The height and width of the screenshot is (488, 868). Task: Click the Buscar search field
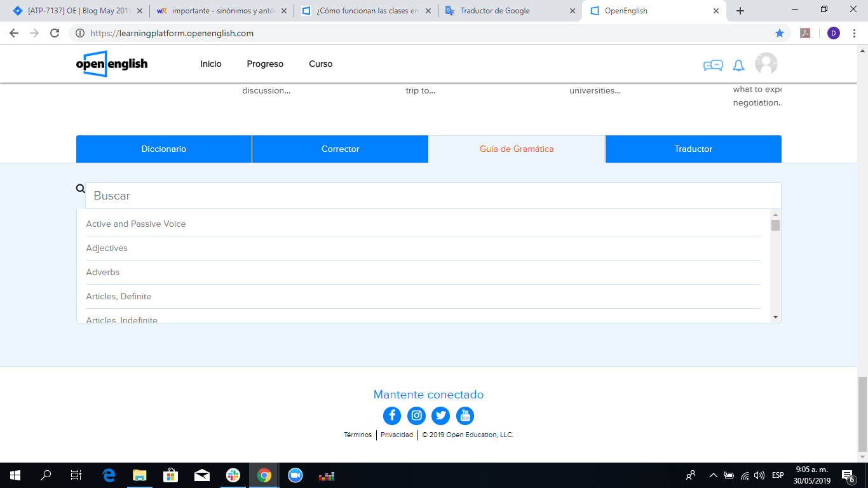tap(432, 196)
